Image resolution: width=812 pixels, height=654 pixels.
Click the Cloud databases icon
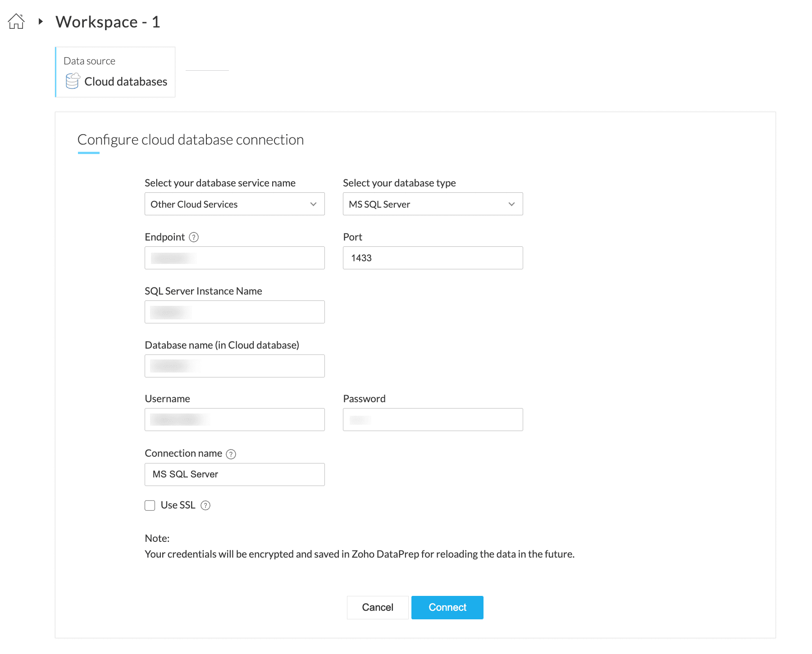click(x=73, y=81)
